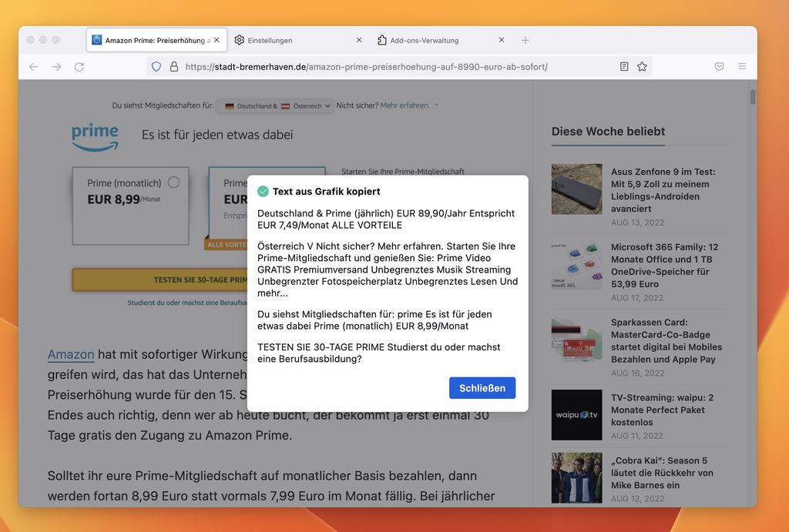Toggle reader view for this article
Screen dimensions: 789x532
624,67
